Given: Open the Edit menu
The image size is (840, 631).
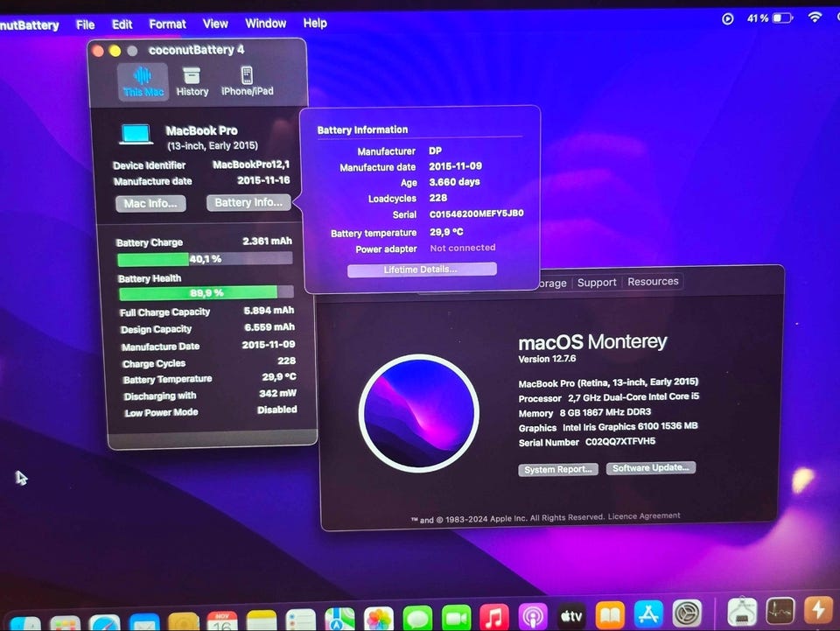Looking at the screenshot, I should tap(122, 25).
